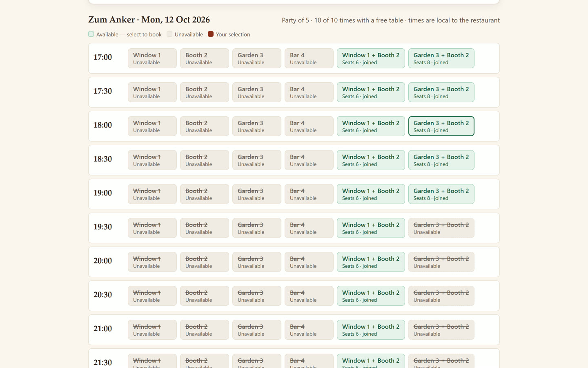Image resolution: width=588 pixels, height=368 pixels.
Task: Click unavailable Garden 3 + Booth 2 at 21:00
Action: tap(441, 330)
